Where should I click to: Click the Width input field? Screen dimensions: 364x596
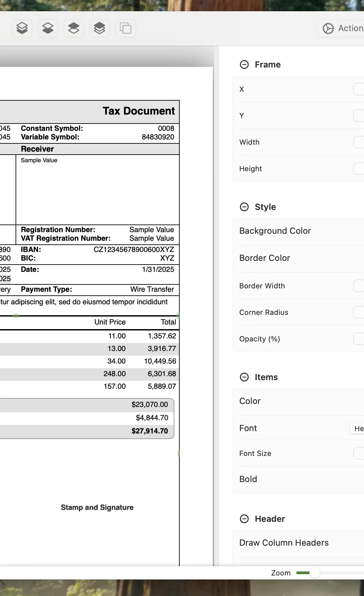[x=359, y=142]
